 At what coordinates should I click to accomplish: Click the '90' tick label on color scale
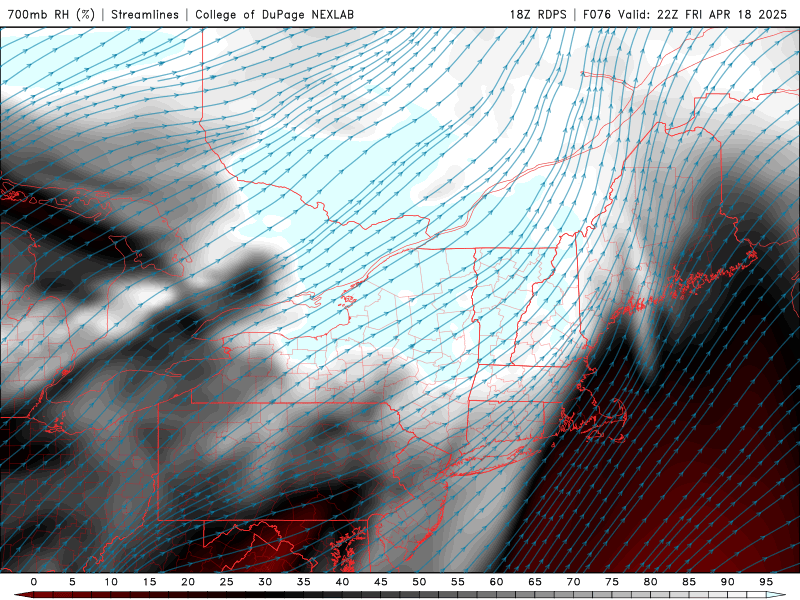point(728,582)
